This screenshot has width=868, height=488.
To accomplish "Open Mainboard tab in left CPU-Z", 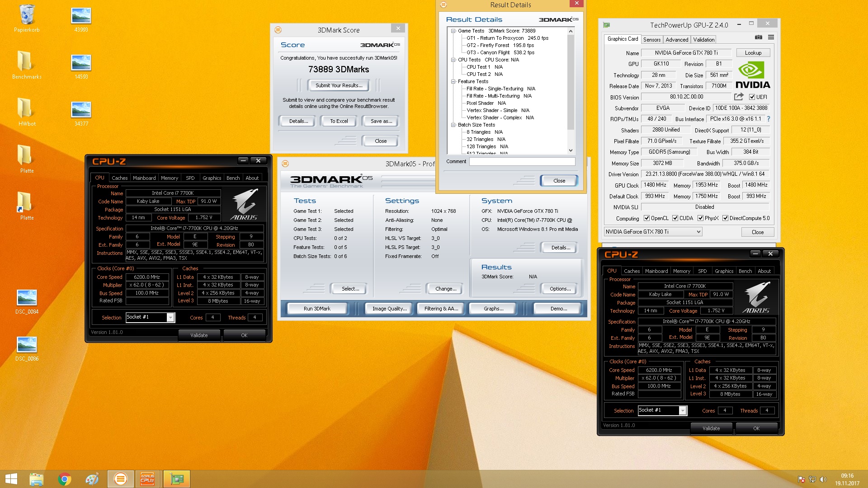I will [x=144, y=178].
